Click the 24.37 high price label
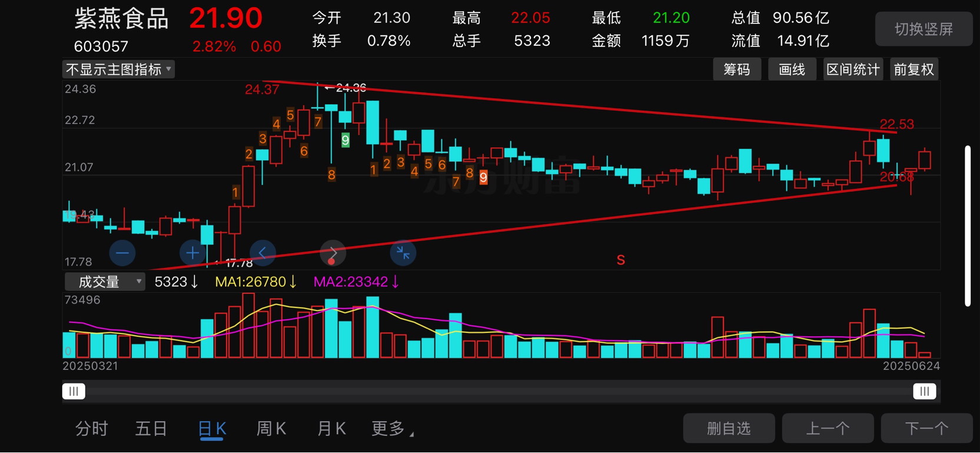 [262, 90]
